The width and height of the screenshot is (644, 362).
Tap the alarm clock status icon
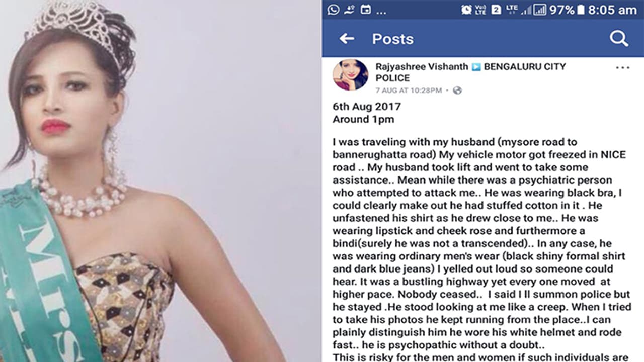click(x=466, y=10)
